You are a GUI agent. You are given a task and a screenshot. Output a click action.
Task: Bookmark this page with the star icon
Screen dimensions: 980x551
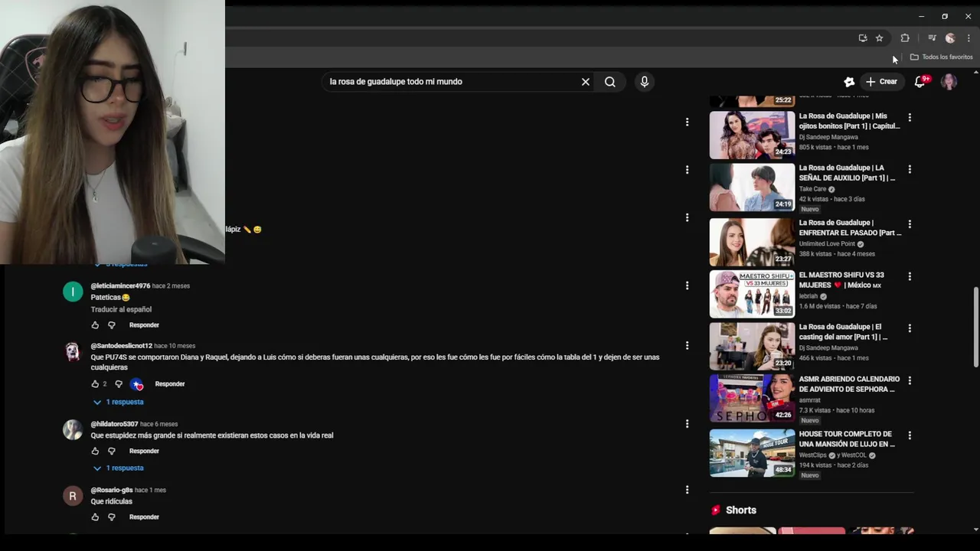[x=880, y=38]
